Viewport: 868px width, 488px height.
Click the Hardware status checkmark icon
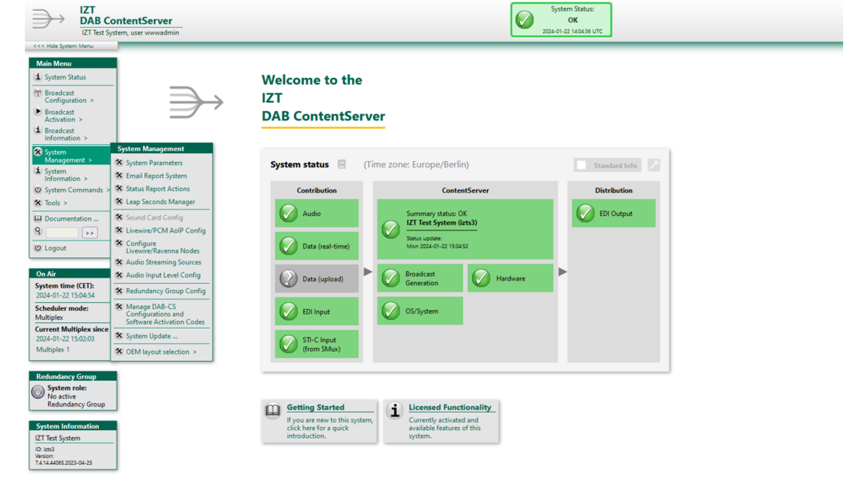(x=481, y=278)
